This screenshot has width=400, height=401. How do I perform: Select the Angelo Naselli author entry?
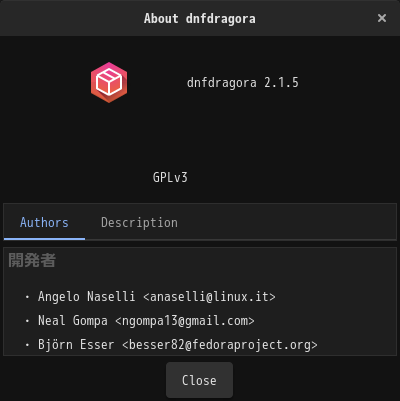click(157, 296)
